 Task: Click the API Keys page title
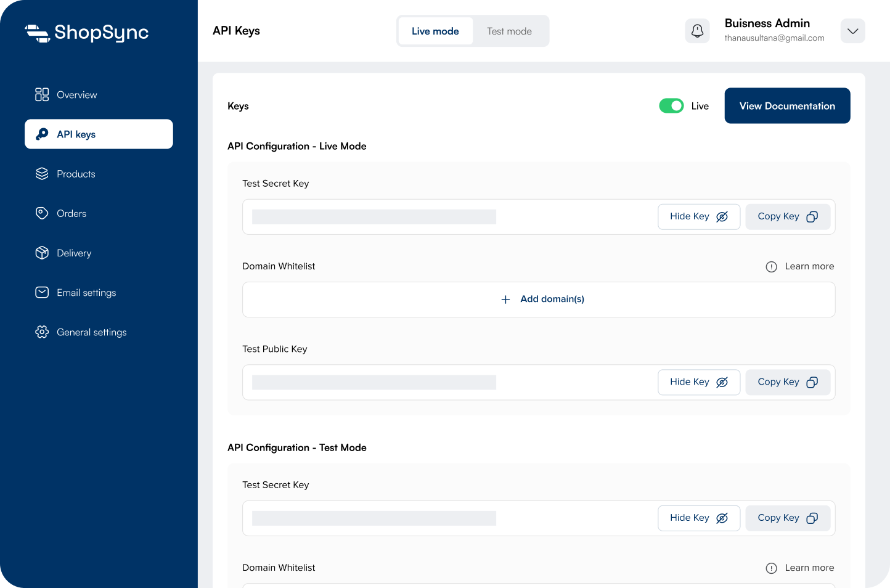[x=236, y=31]
